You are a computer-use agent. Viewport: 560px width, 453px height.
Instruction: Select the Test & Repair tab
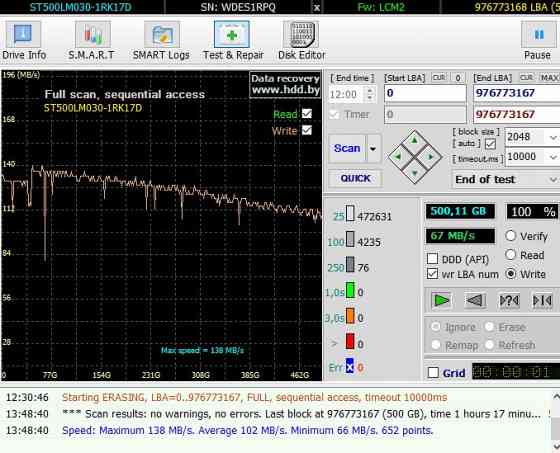click(232, 40)
